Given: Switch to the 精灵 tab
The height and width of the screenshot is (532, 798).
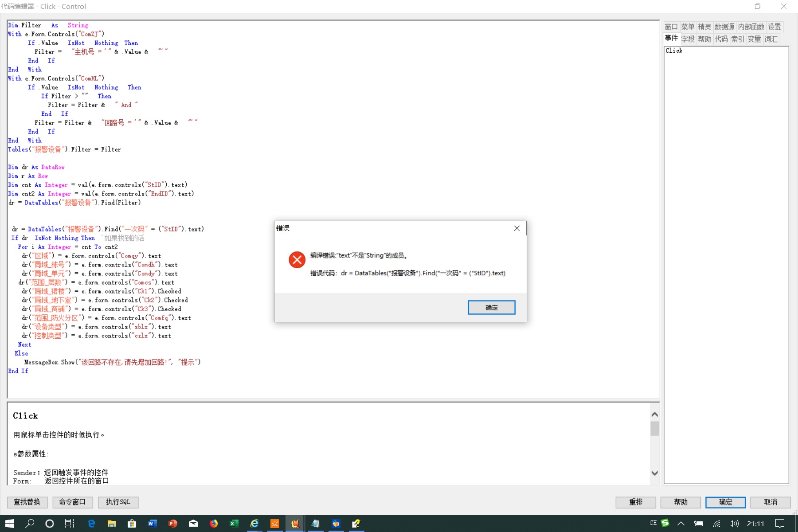Looking at the screenshot, I should tap(704, 27).
